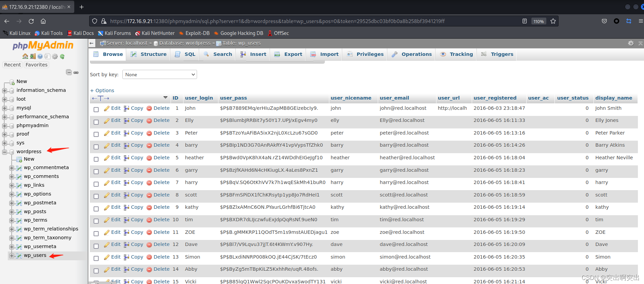Screen dimensions: 644x284
Task: Tick the checkbox for Peter row
Action: tap(96, 134)
